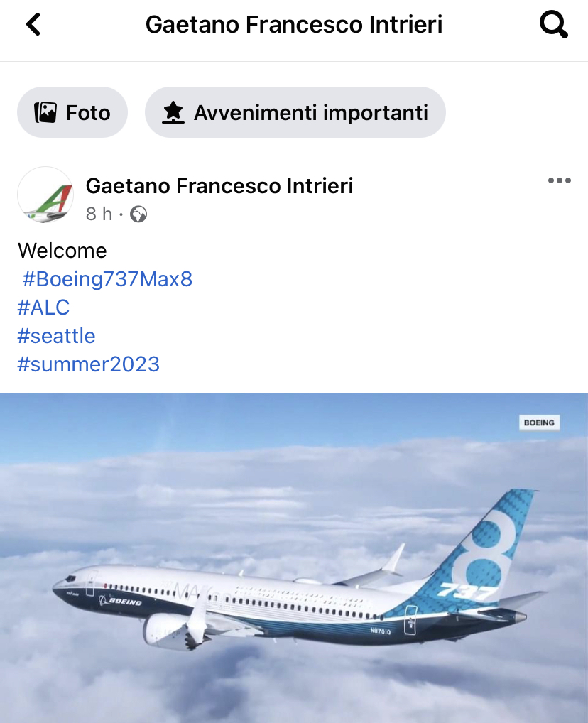Open the #summer2023 hashtag
This screenshot has width=588, height=723.
89,364
